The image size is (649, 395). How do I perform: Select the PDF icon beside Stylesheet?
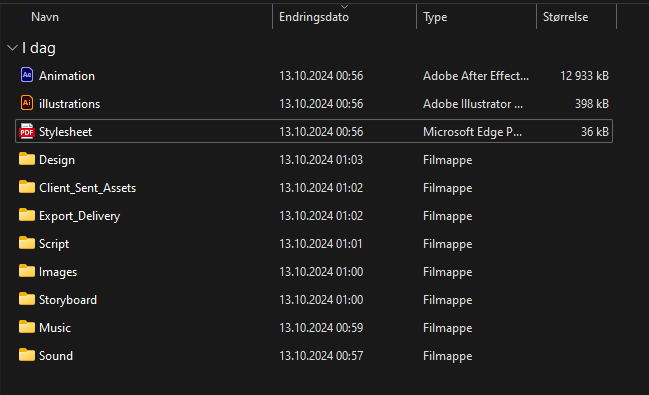[27, 131]
